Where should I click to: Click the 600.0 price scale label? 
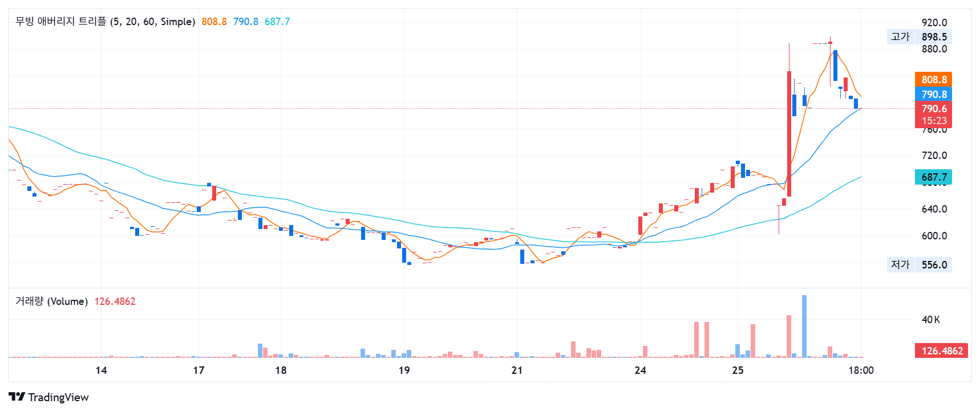click(x=934, y=236)
